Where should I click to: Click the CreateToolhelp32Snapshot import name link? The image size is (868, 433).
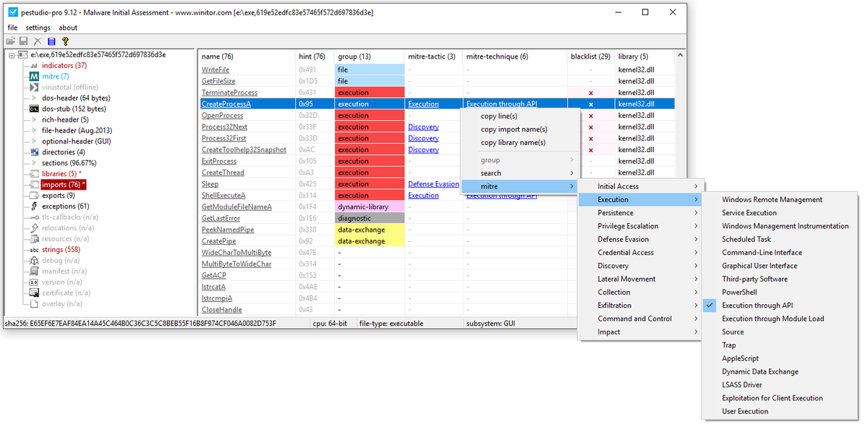[244, 150]
